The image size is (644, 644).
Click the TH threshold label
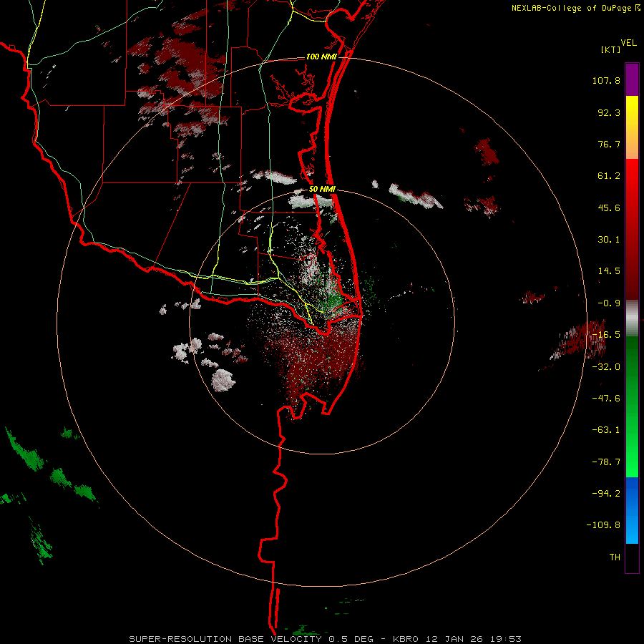(615, 557)
